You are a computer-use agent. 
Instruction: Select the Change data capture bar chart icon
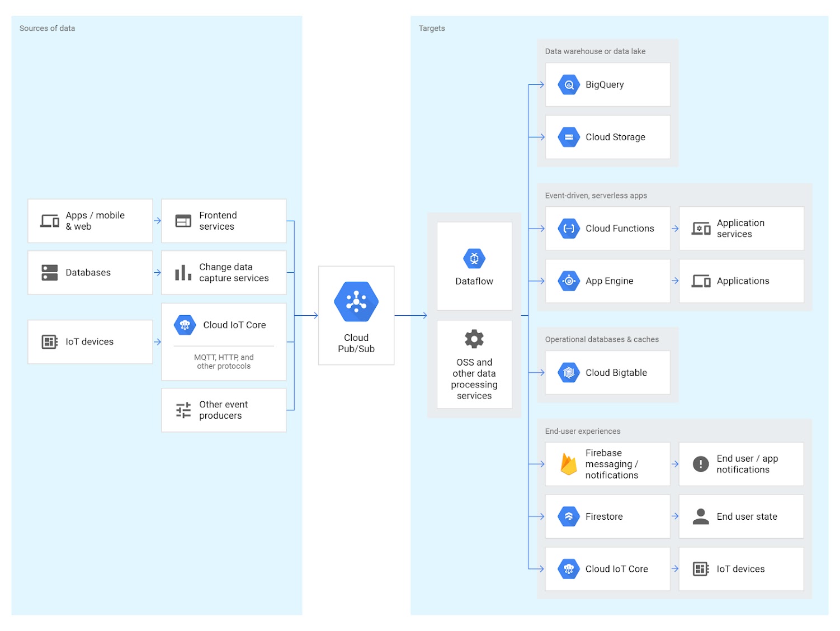click(183, 273)
